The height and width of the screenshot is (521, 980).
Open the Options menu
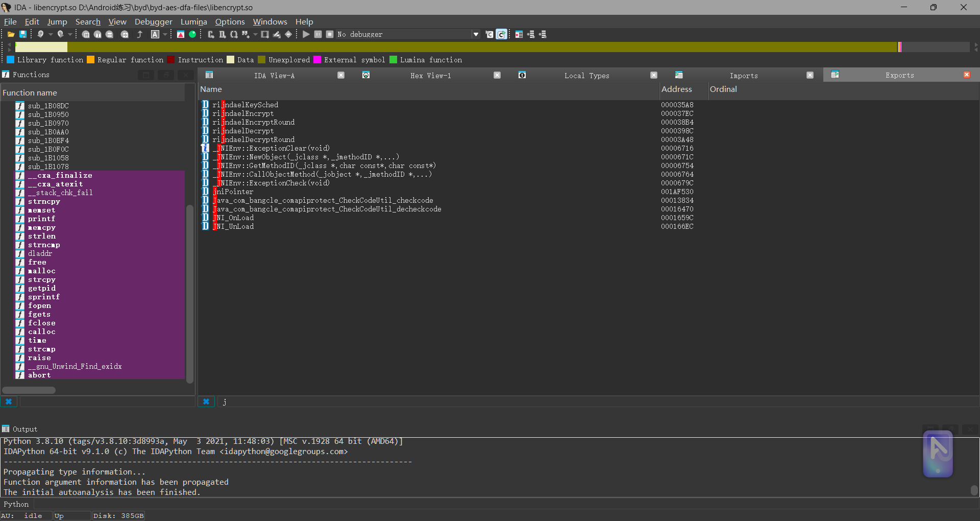pos(230,21)
